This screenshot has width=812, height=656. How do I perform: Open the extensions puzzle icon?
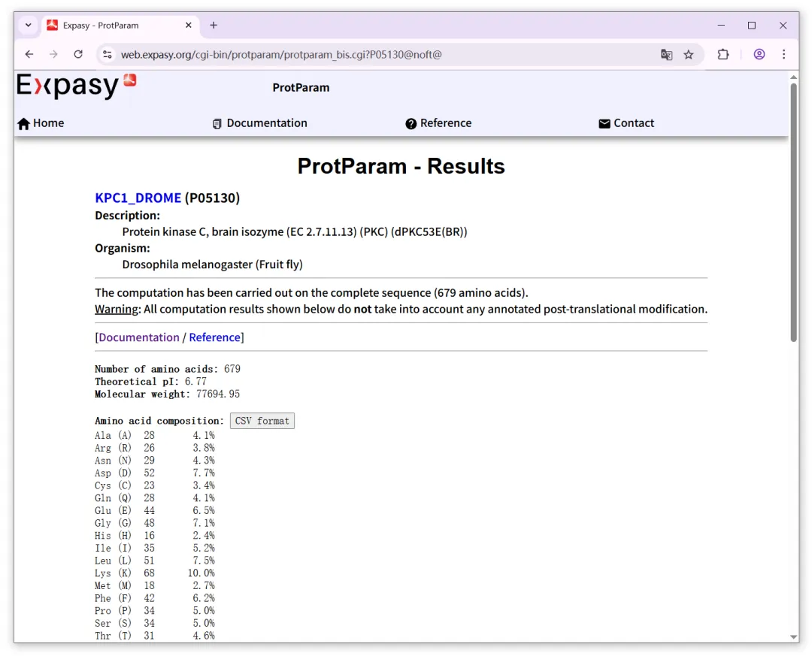tap(723, 54)
